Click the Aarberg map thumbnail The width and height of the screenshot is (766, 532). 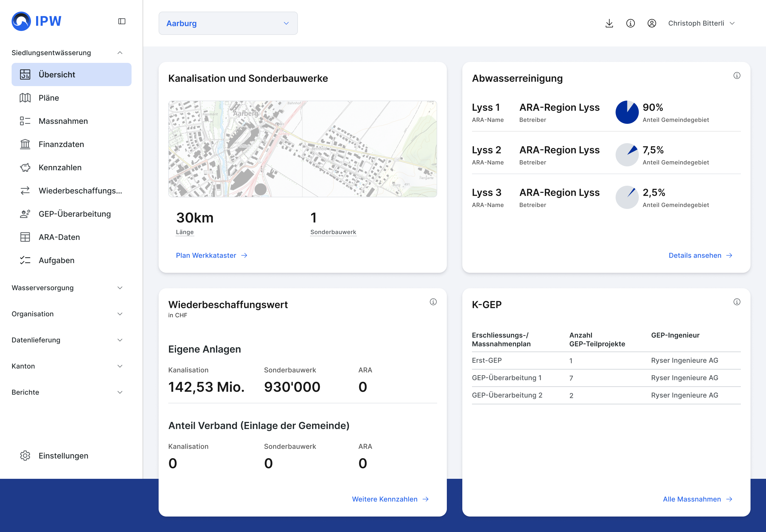[x=302, y=149]
